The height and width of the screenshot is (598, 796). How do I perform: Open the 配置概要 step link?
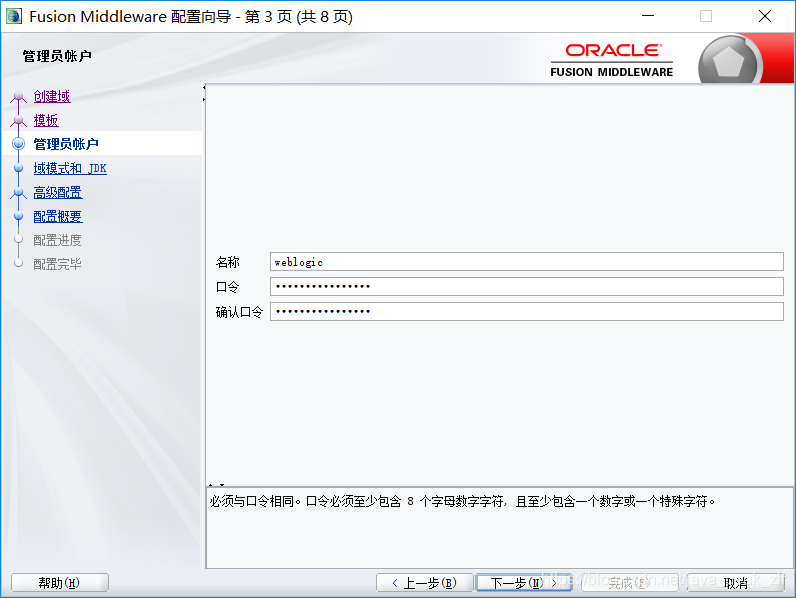58,216
